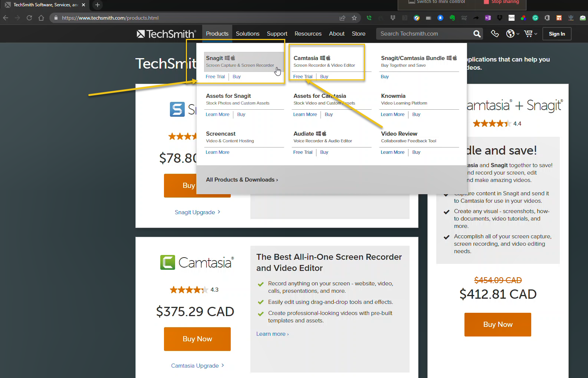Screen dimensions: 588x378
Task: Click Buy Now for the bundle
Action: coord(498,325)
